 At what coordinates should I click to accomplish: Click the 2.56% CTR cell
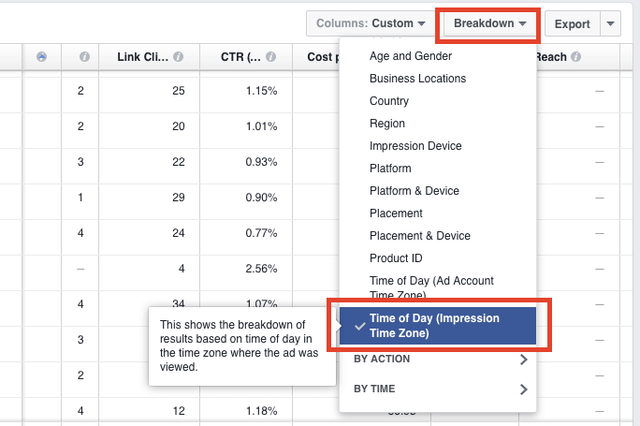click(x=261, y=268)
